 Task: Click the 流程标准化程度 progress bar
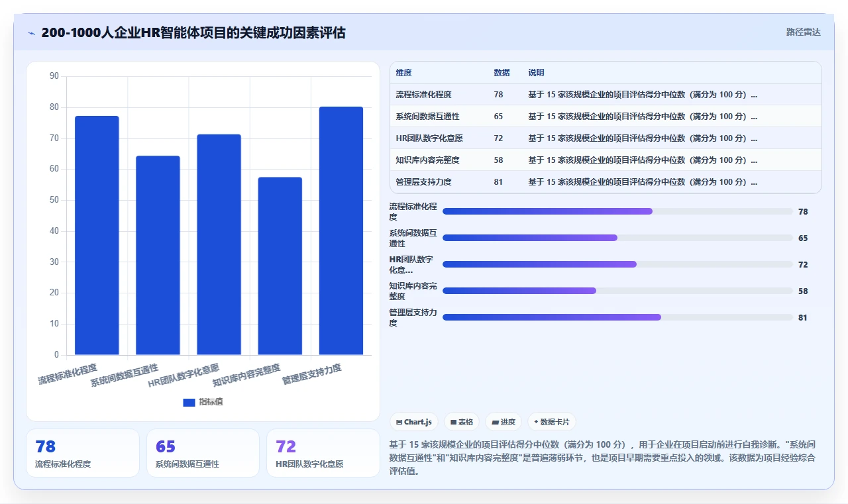617,211
